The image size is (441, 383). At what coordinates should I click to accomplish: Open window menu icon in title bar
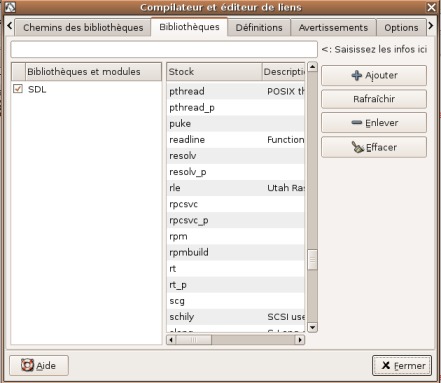tap(10, 7)
